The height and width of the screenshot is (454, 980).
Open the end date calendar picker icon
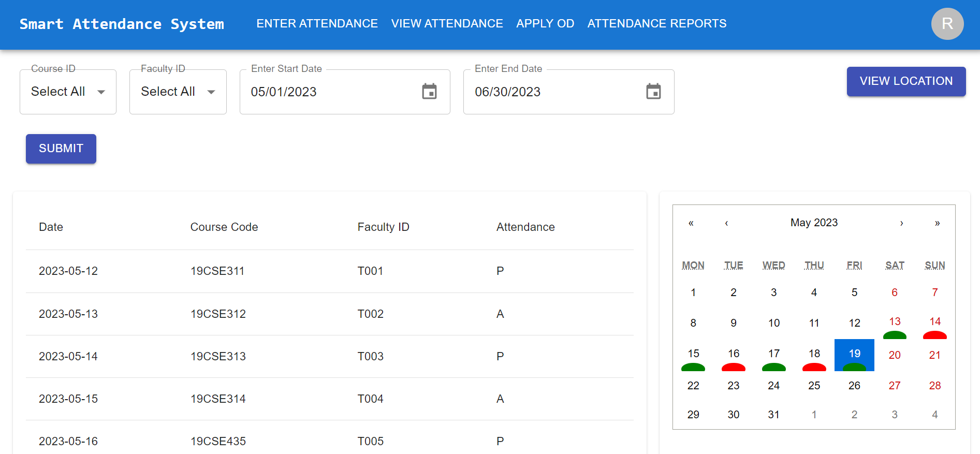(653, 92)
